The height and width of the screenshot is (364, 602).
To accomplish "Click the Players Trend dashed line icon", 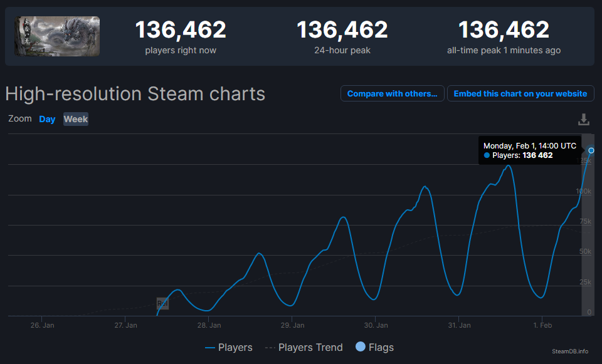I will click(269, 346).
